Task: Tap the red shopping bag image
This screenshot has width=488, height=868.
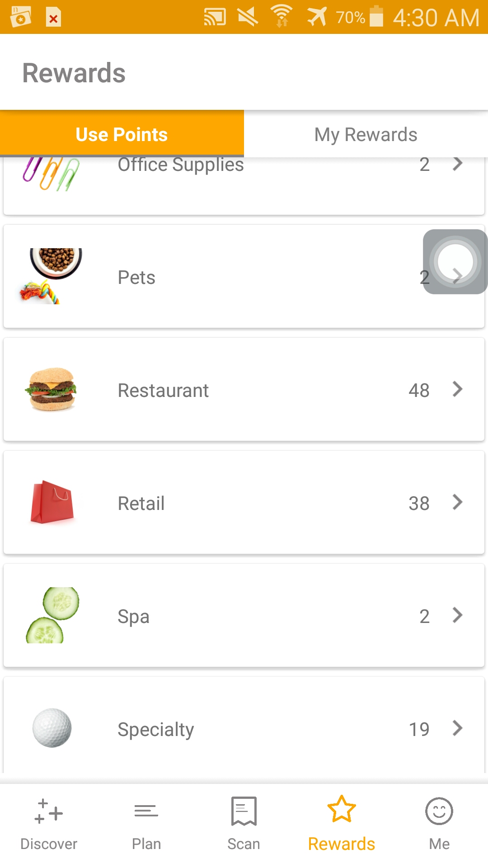Action: coord(52,502)
